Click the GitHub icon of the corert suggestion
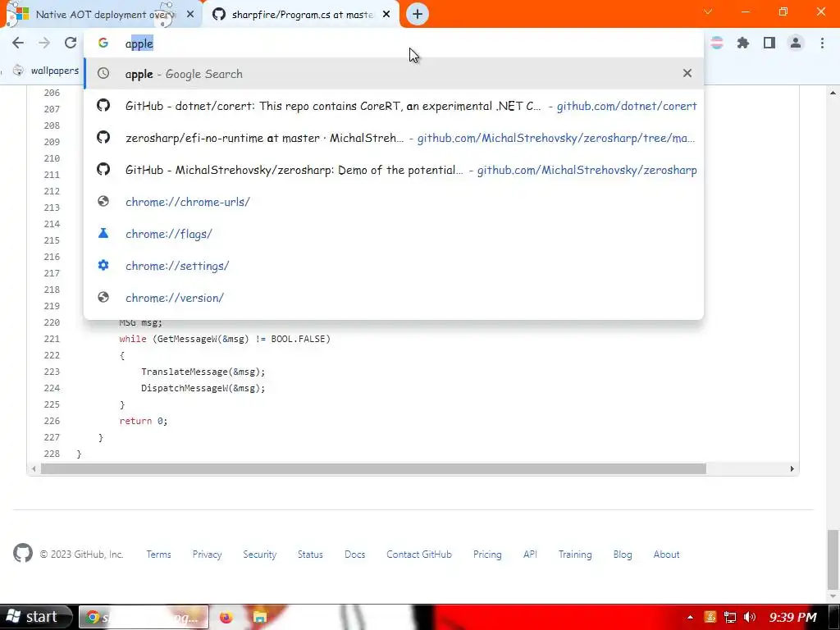The width and height of the screenshot is (840, 630). pos(103,105)
